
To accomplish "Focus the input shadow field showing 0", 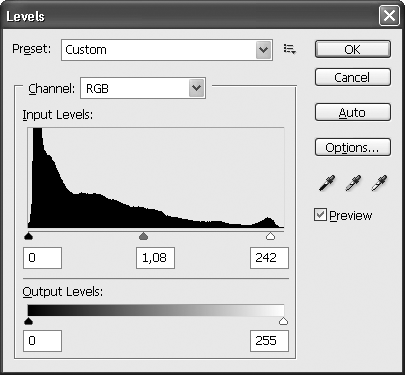I will [42, 258].
